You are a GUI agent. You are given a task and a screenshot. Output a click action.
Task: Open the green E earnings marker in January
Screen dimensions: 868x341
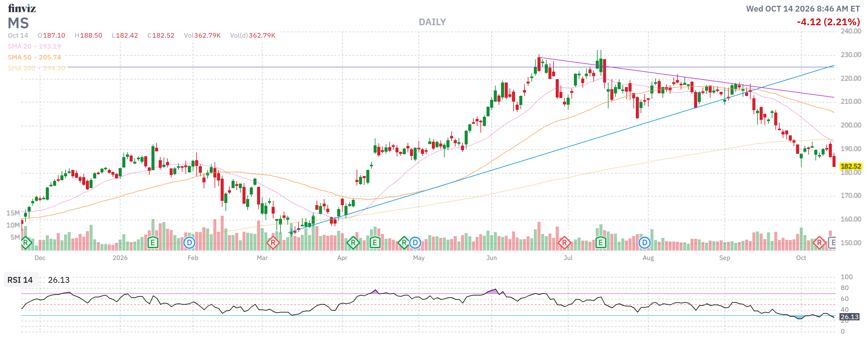[153, 243]
